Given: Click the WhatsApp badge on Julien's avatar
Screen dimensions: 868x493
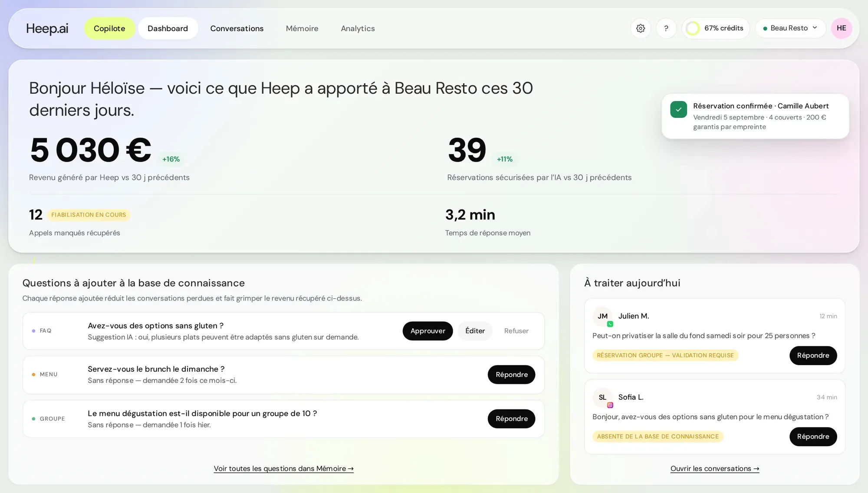Looking at the screenshot, I should [x=610, y=324].
